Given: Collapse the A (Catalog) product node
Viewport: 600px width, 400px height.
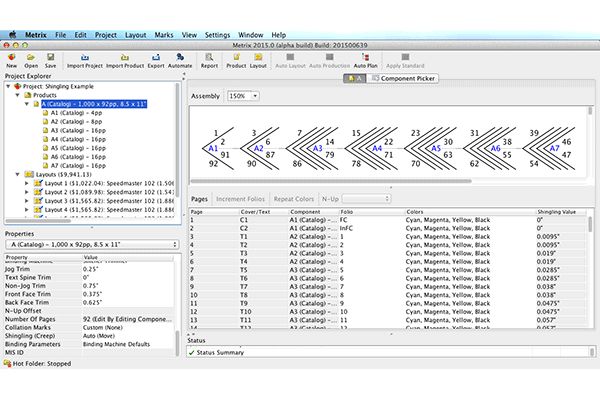Looking at the screenshot, I should point(27,104).
